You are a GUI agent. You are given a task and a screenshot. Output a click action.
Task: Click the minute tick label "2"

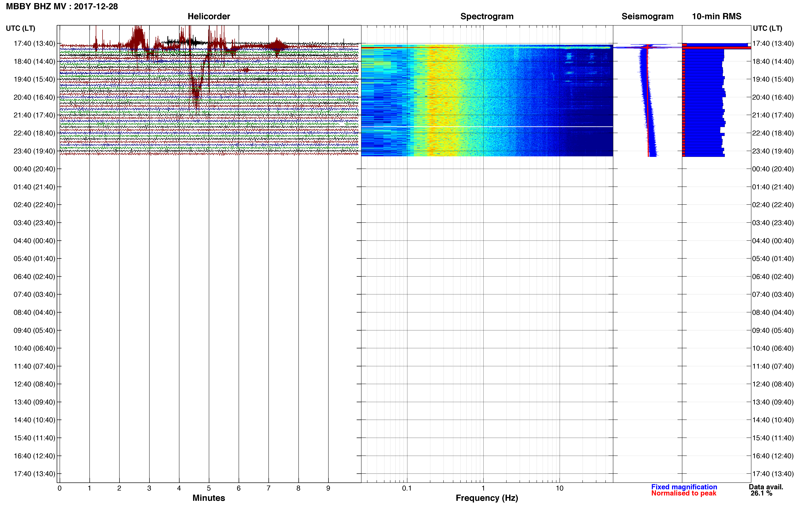(119, 488)
